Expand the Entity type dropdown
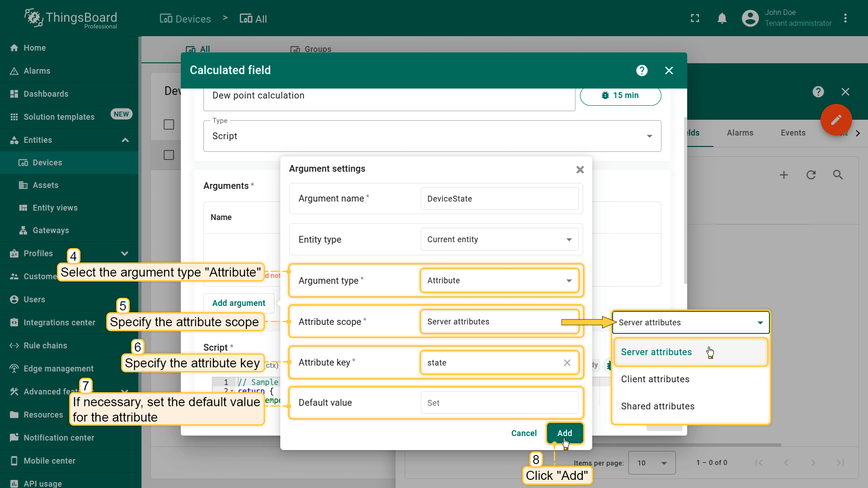Screen dimensions: 868x488 pyautogui.click(x=499, y=239)
